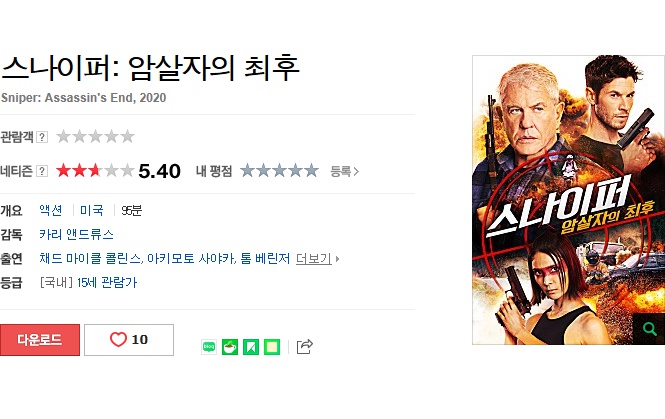Click the red 다운로드 button
The width and height of the screenshot is (665, 419).
(x=40, y=340)
